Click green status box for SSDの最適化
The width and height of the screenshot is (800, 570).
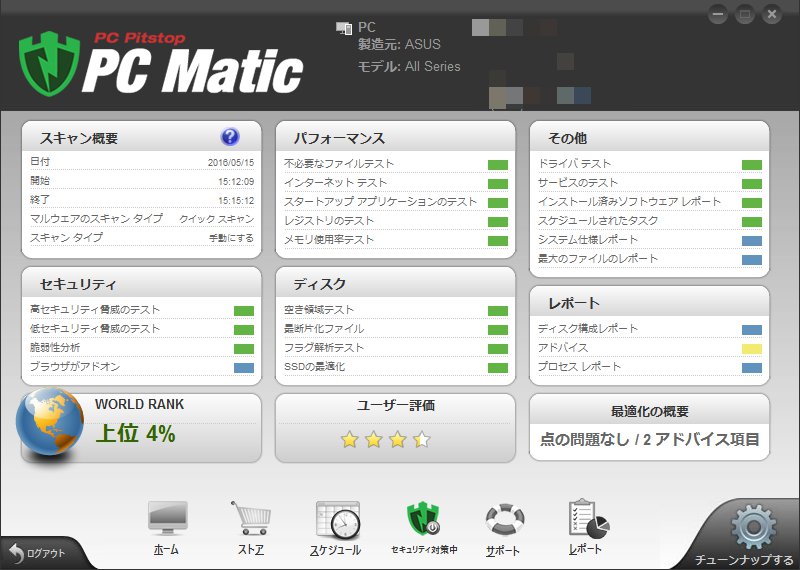point(497,368)
